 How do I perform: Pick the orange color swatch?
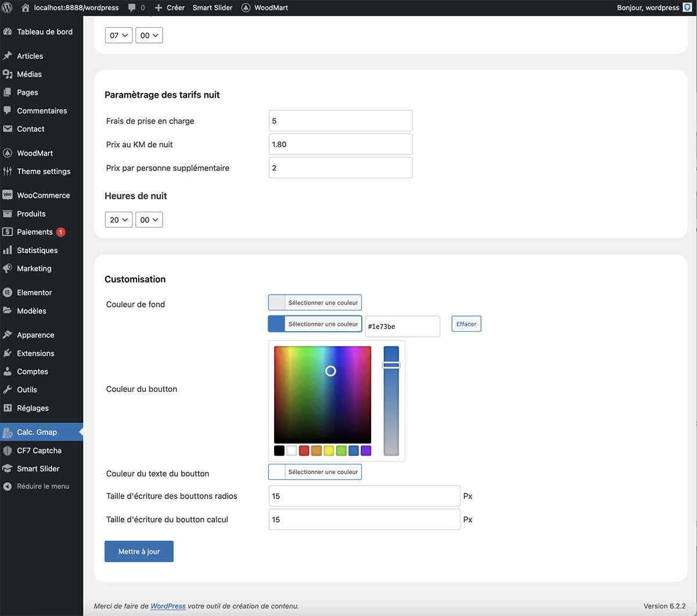coord(317,450)
